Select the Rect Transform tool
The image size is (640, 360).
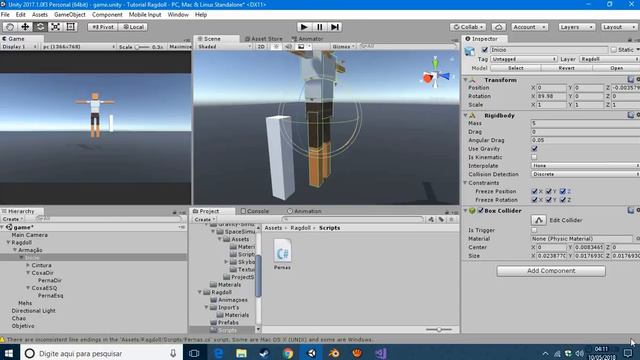70,27
